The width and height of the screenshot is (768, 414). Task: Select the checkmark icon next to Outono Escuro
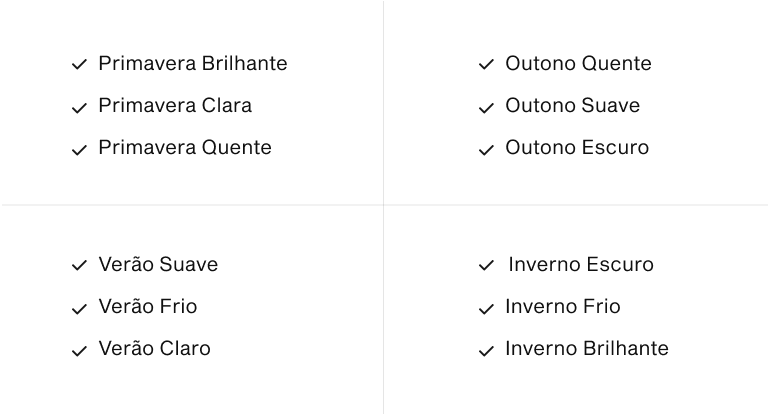[486, 150]
